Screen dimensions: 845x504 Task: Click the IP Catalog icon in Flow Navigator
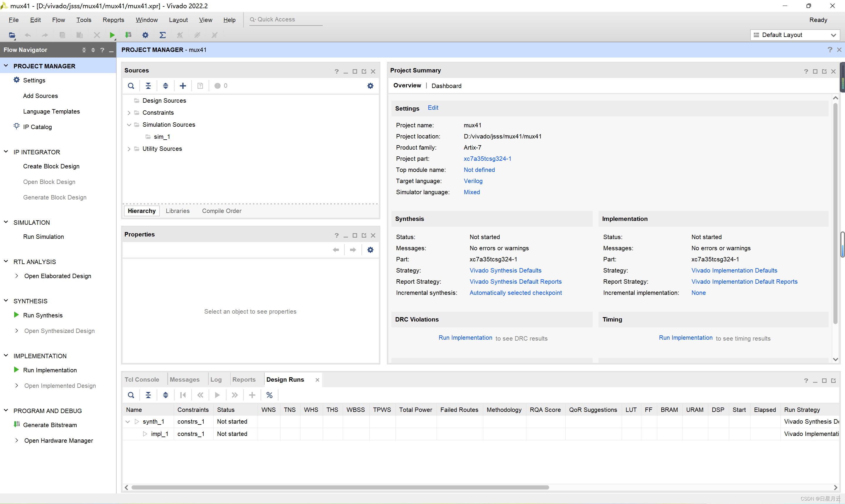pos(16,127)
